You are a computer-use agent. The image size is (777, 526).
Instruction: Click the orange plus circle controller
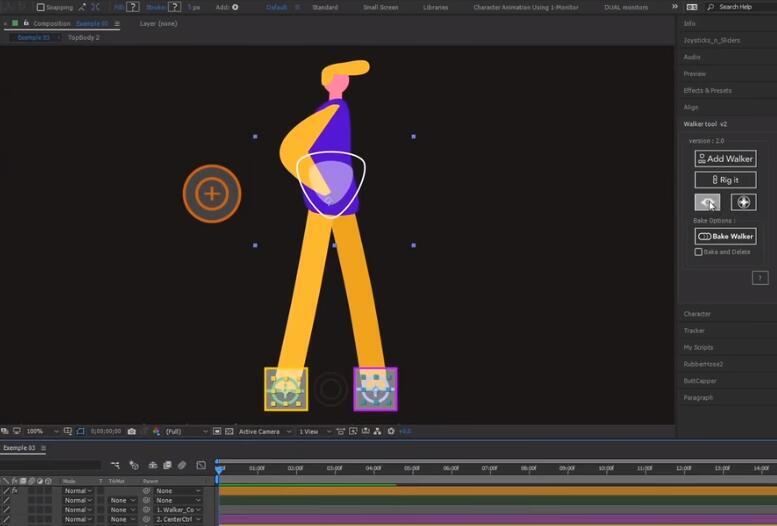click(x=211, y=193)
